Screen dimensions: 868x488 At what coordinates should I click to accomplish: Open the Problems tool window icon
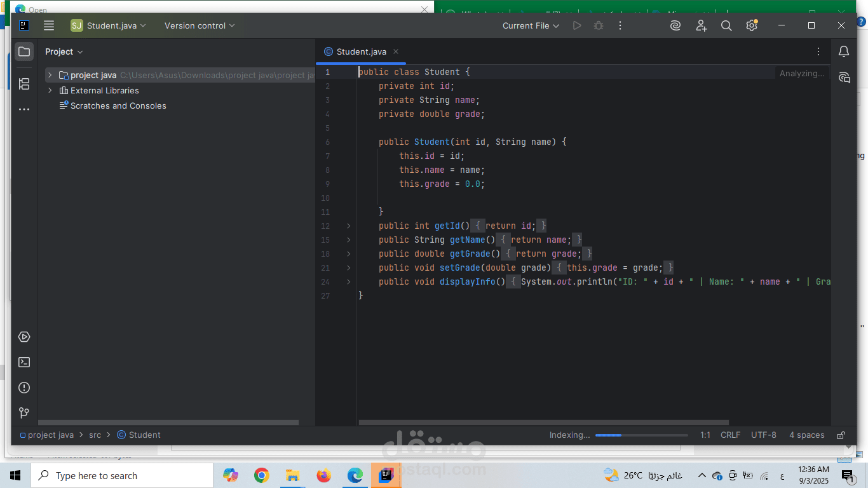(24, 388)
